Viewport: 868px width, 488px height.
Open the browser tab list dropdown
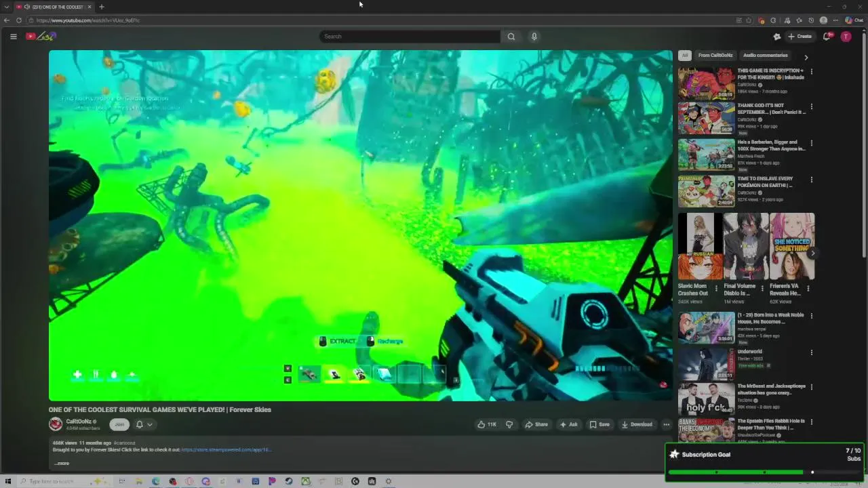pyautogui.click(x=7, y=7)
